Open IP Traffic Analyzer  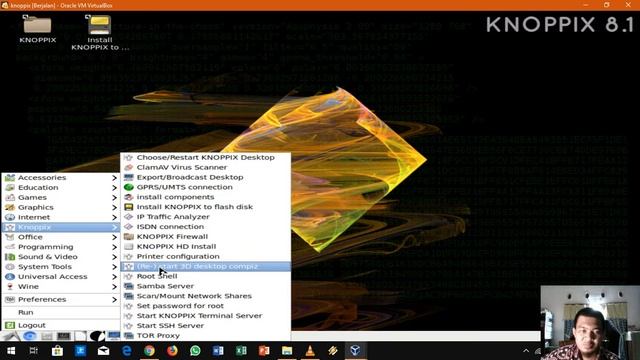coord(206,217)
